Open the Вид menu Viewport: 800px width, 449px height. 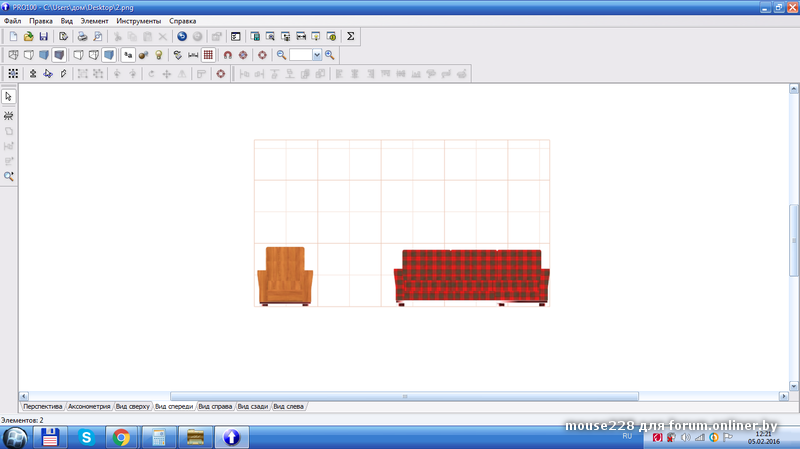pos(67,21)
